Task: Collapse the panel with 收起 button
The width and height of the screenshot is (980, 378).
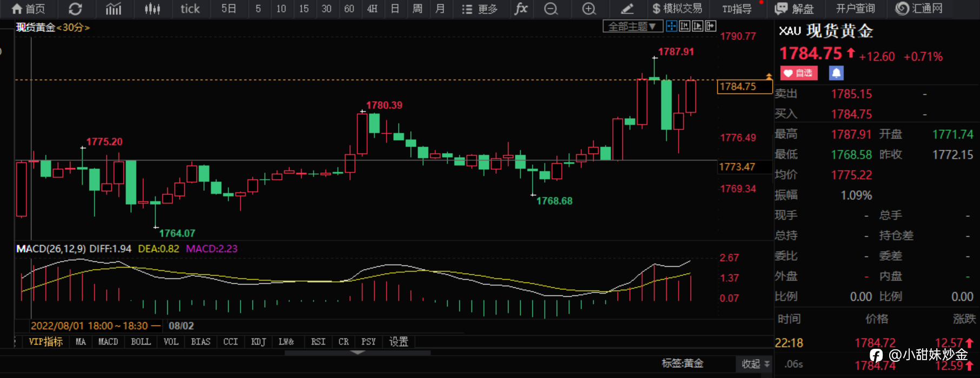Action: pos(755,364)
